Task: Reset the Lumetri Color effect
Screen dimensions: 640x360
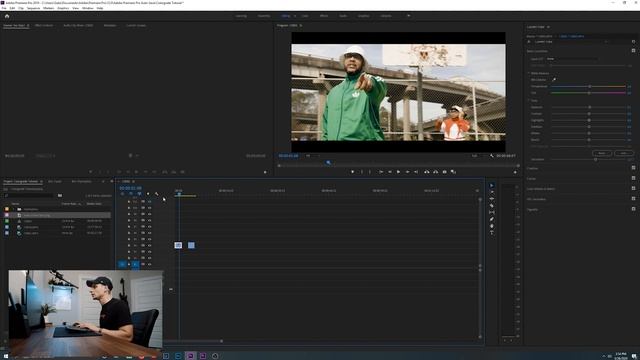Action: click(633, 42)
